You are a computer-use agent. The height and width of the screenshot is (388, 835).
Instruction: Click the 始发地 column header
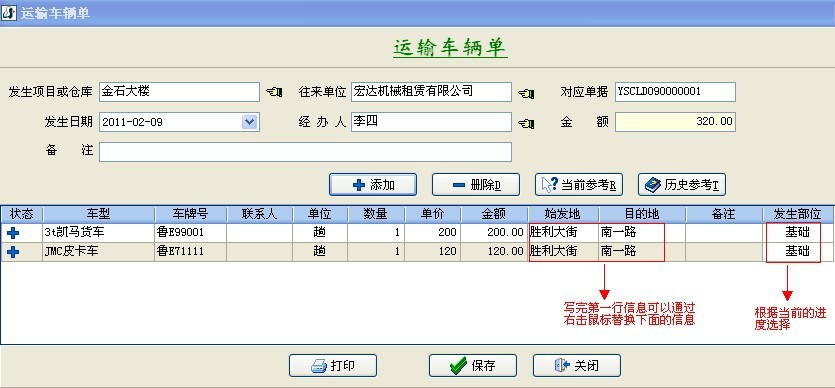tap(563, 214)
